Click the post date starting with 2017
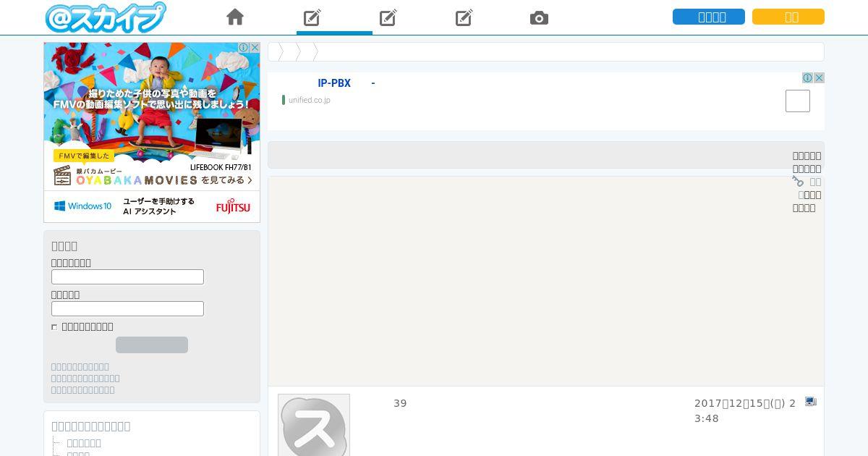 tap(745, 411)
